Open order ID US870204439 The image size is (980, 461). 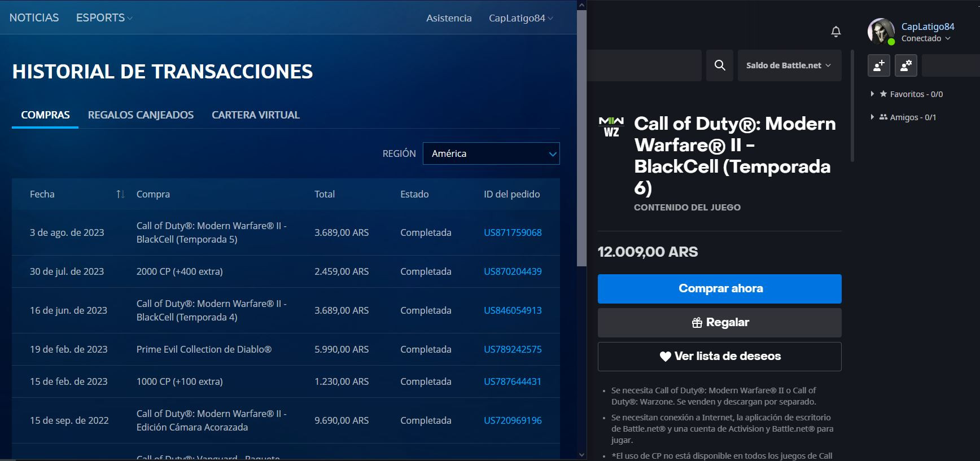click(513, 271)
